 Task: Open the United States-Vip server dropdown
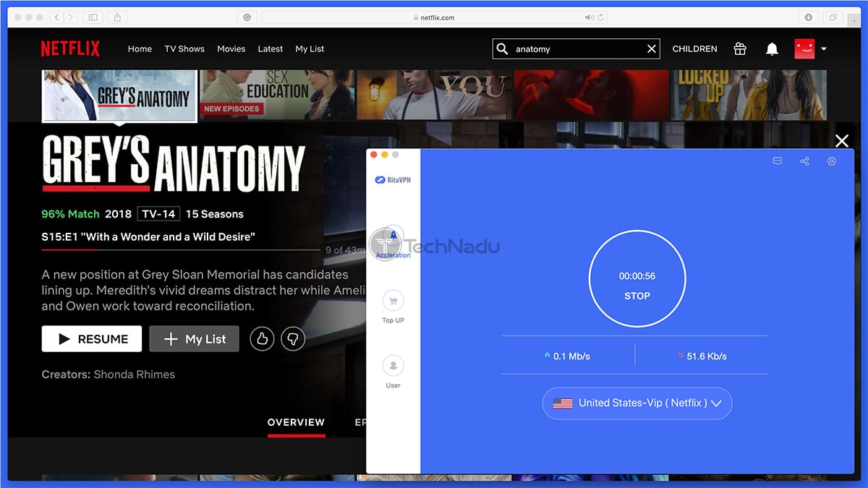tap(637, 403)
